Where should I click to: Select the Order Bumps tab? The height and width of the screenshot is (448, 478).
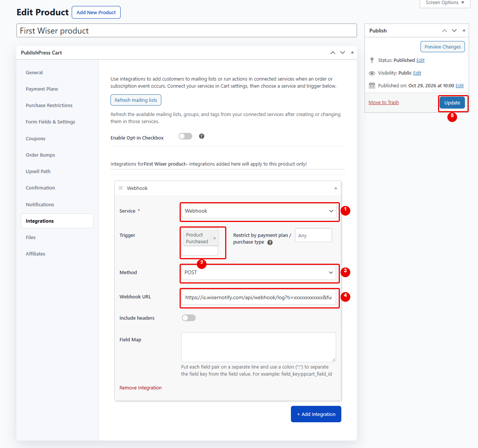pos(40,155)
